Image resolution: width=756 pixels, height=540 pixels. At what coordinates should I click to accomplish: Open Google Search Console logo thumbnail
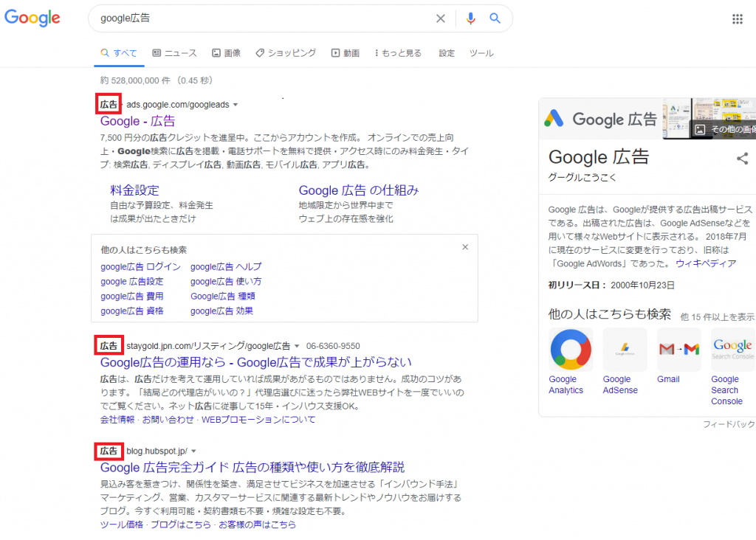[733, 350]
